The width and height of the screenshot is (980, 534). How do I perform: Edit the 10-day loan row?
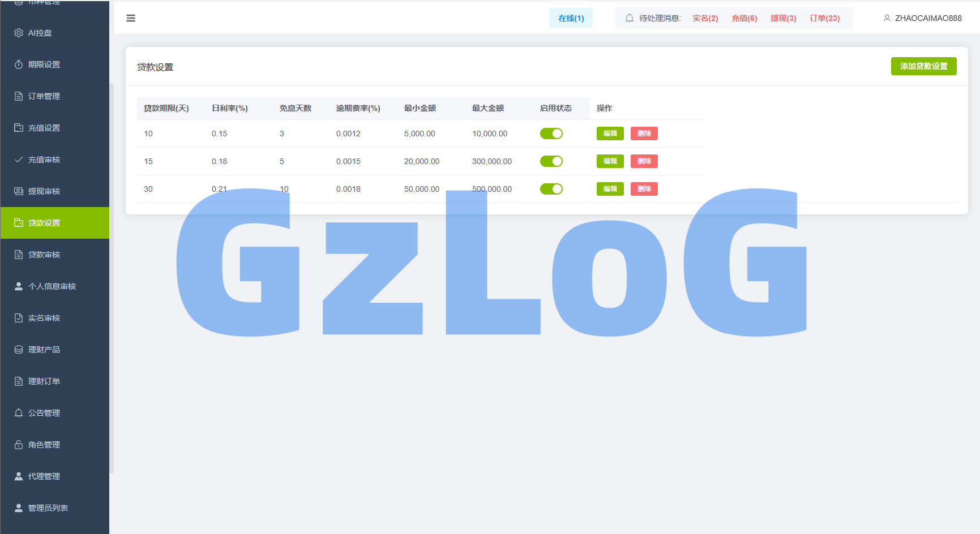coord(610,133)
